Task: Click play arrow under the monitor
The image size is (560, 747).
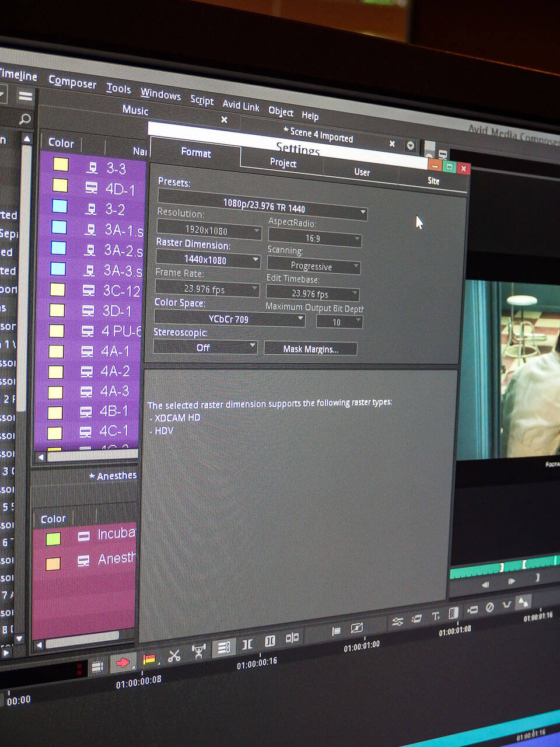Action: point(512,581)
